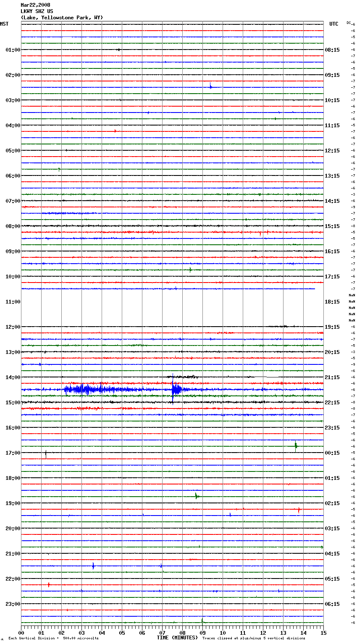Image resolution: width=357 pixels, height=644 pixels.
Task: Click the 21:15 UTC time label
Action: click(x=332, y=377)
